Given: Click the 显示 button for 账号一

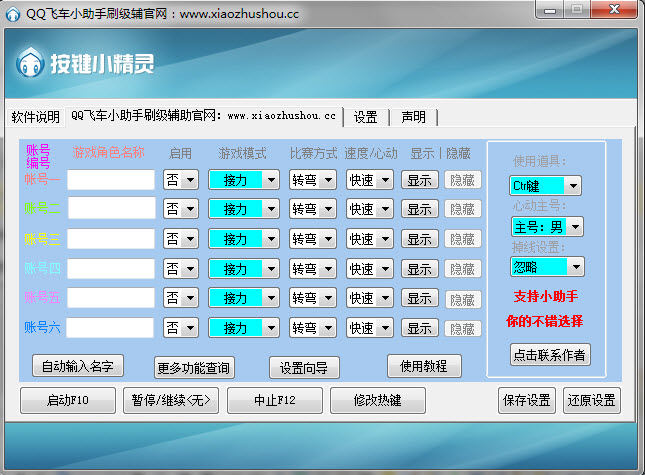Looking at the screenshot, I should [420, 180].
